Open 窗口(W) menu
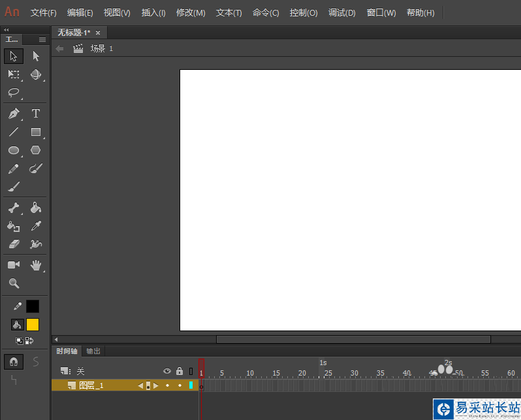The height and width of the screenshot is (420, 521). 381,12
